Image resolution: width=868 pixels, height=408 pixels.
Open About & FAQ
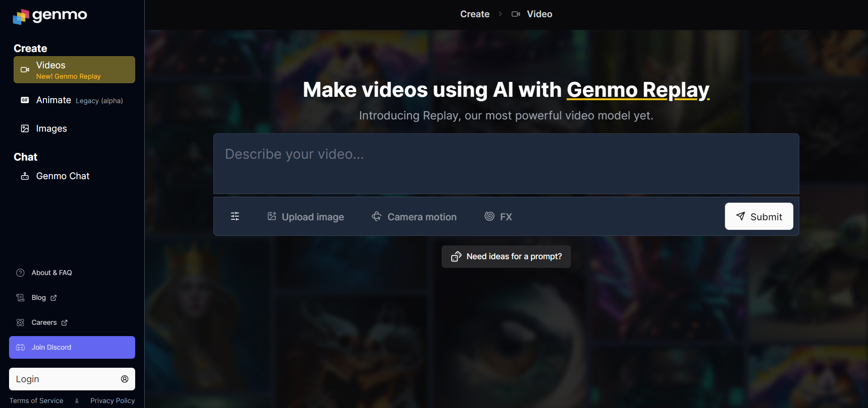[52, 273]
